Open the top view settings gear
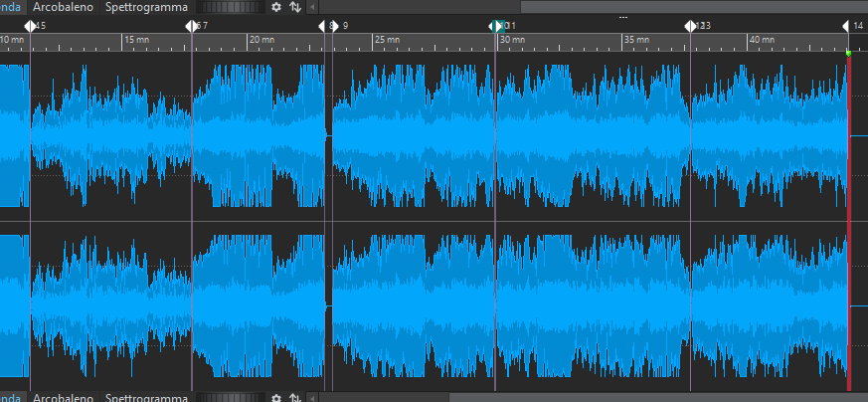Screen dimensions: 868x402 pyautogui.click(x=276, y=7)
